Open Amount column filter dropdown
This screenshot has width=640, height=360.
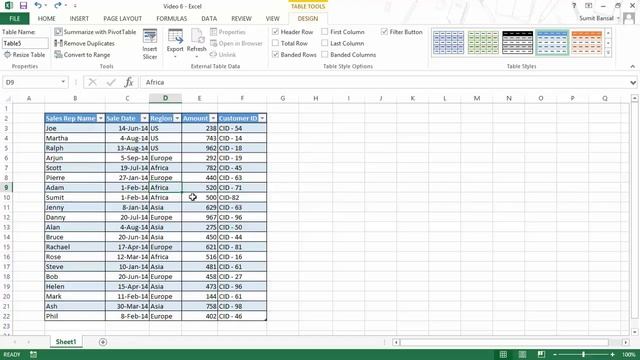click(213, 118)
